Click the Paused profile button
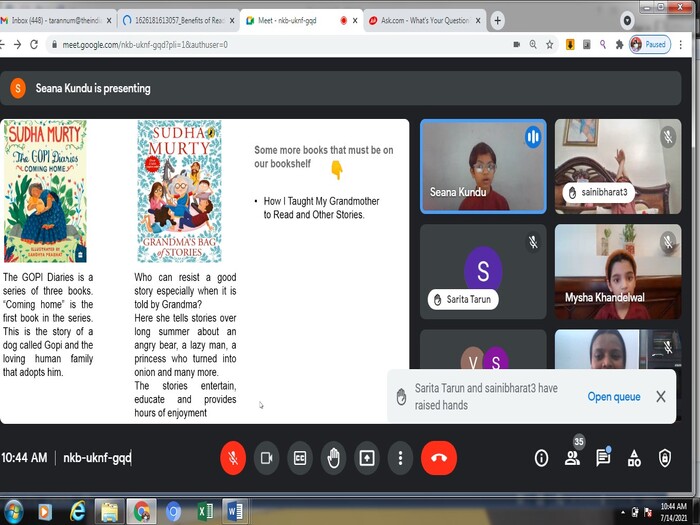Screen dimensions: 700x525 tap(650, 45)
